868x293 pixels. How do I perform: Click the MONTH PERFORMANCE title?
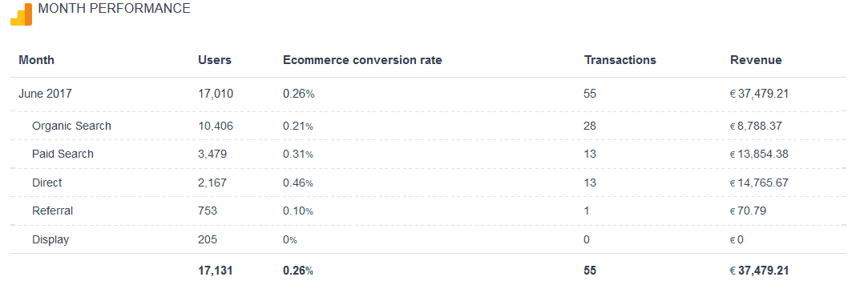[114, 9]
